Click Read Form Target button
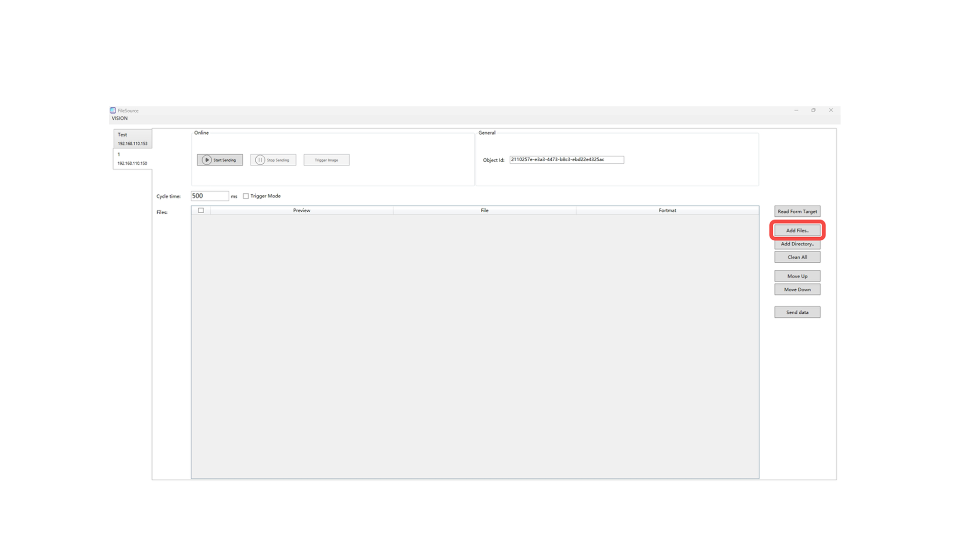Viewport: 980px width, 551px height. tap(797, 211)
